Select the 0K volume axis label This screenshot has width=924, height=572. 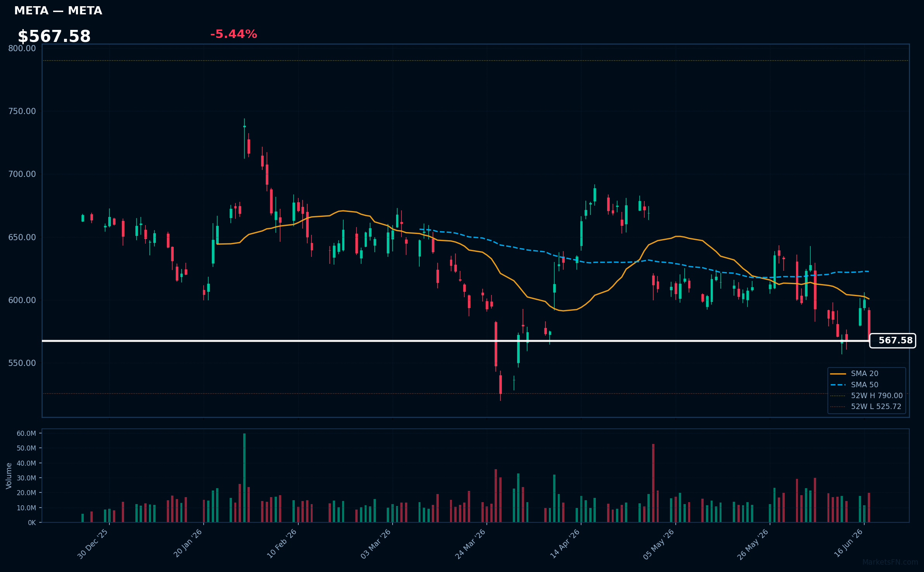point(32,523)
